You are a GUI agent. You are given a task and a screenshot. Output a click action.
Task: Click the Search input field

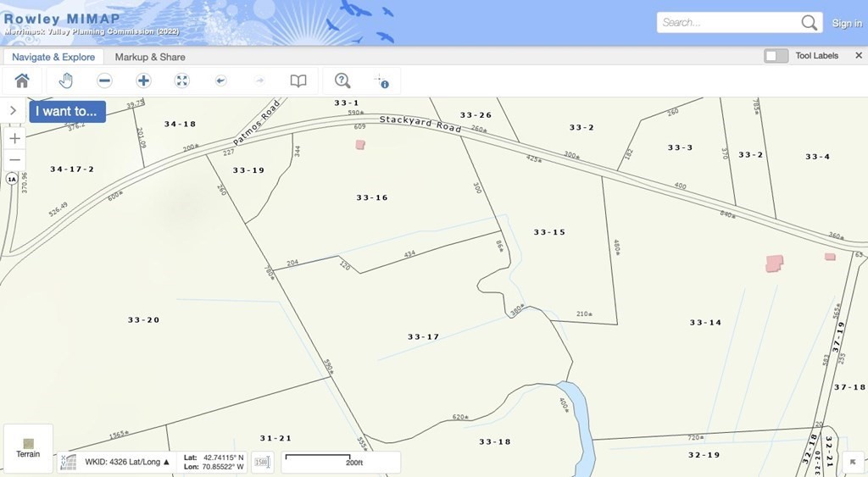pyautogui.click(x=727, y=23)
